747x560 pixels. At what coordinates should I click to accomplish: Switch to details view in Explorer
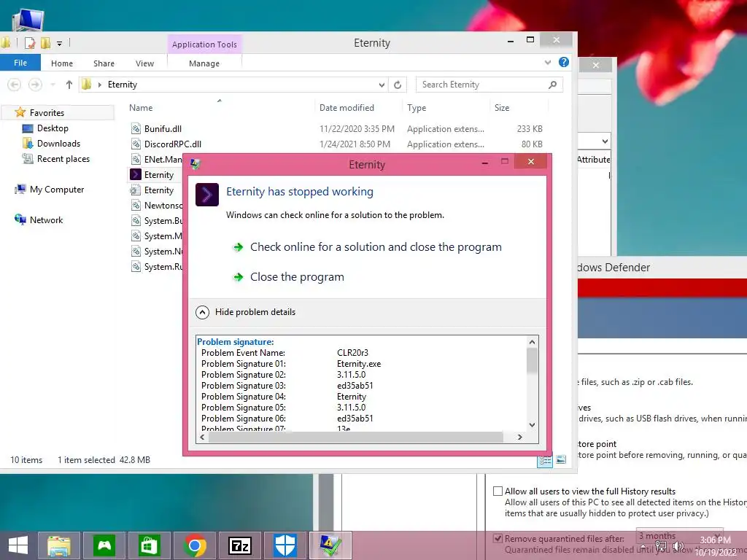coord(545,460)
